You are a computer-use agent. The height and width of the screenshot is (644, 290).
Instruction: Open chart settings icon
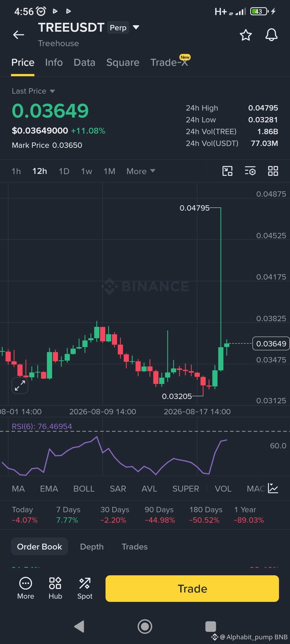tap(250, 171)
